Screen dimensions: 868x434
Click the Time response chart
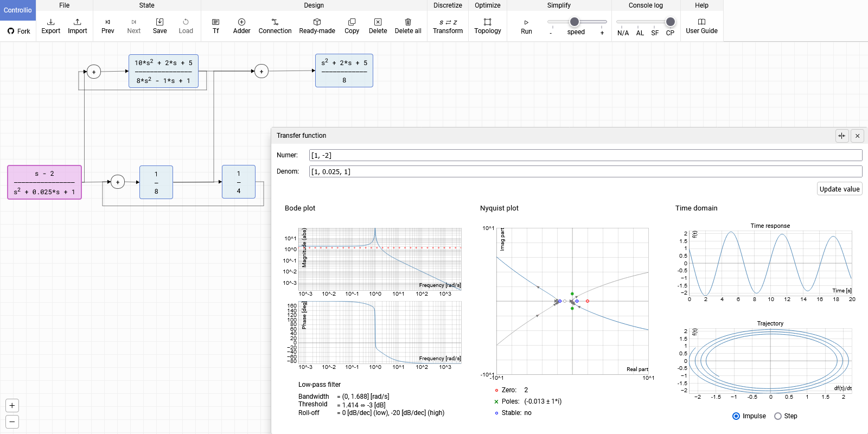click(770, 263)
